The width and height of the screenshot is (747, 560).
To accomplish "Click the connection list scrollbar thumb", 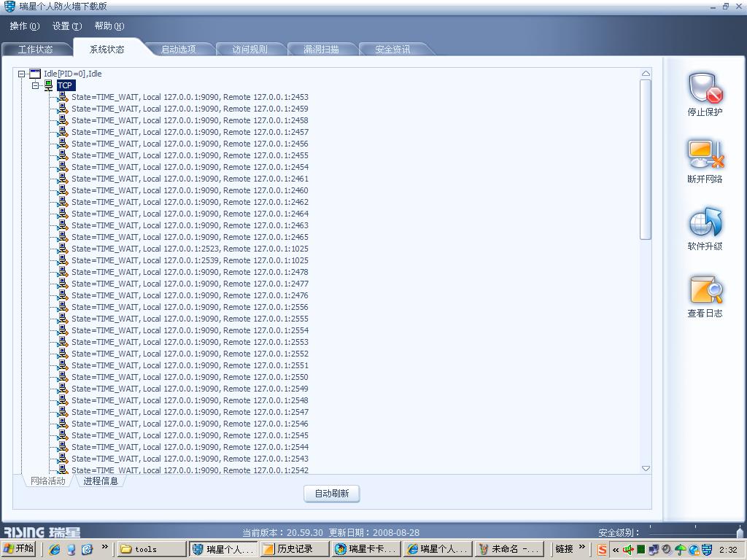I will pos(646,160).
